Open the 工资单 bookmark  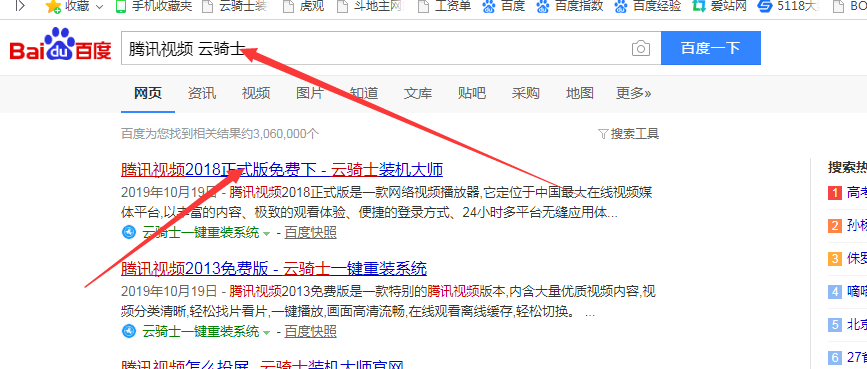444,7
